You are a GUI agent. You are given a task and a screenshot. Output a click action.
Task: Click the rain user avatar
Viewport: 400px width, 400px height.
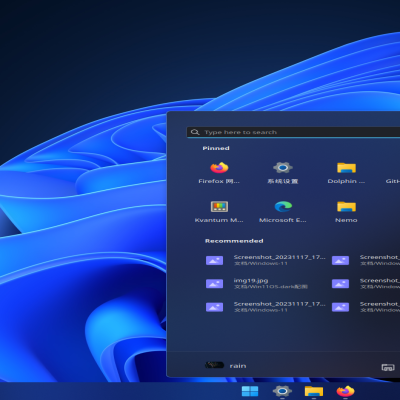point(214,365)
